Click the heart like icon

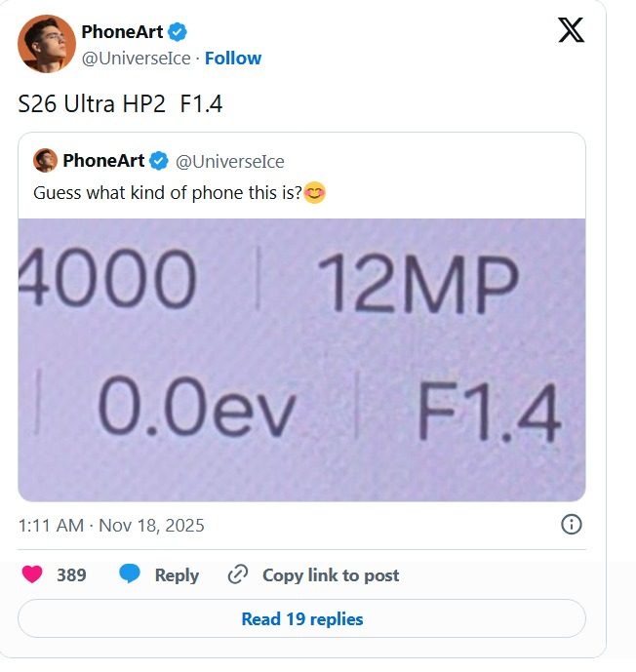point(32,574)
